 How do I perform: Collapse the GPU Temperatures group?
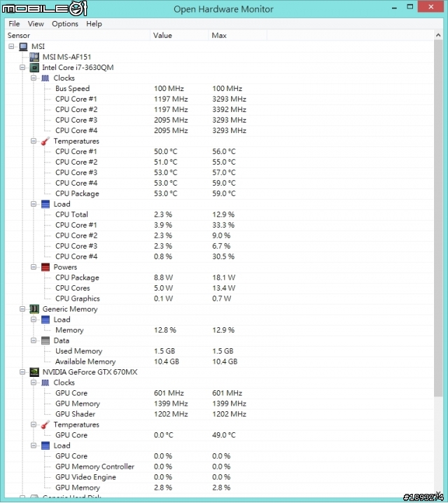tap(34, 425)
